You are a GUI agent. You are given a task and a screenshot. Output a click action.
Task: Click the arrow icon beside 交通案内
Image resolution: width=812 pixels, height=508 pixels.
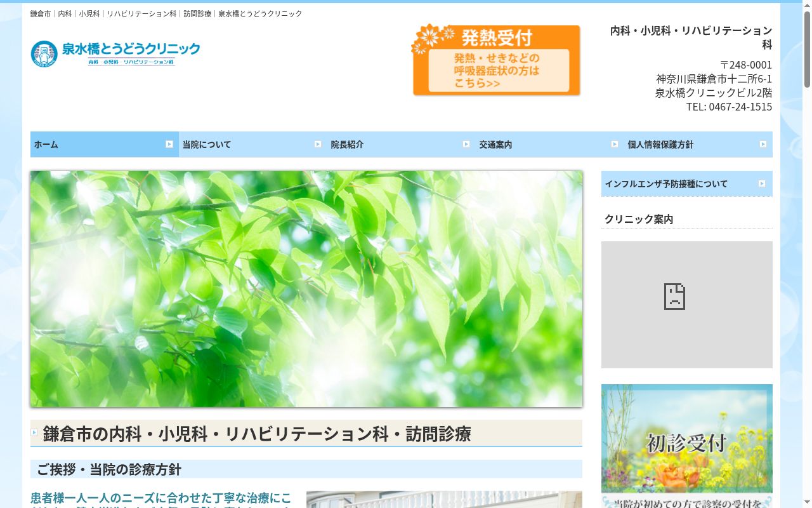[x=615, y=144]
